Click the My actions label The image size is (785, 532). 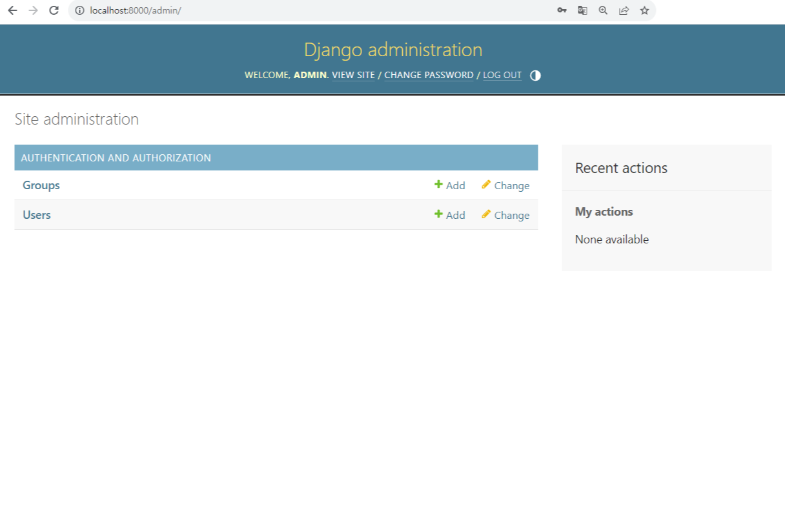tap(604, 212)
